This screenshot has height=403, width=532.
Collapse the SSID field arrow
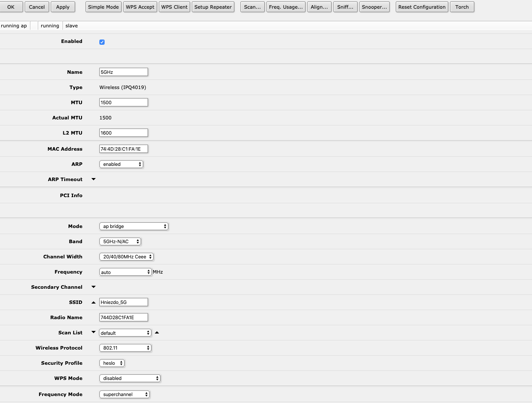click(x=93, y=302)
